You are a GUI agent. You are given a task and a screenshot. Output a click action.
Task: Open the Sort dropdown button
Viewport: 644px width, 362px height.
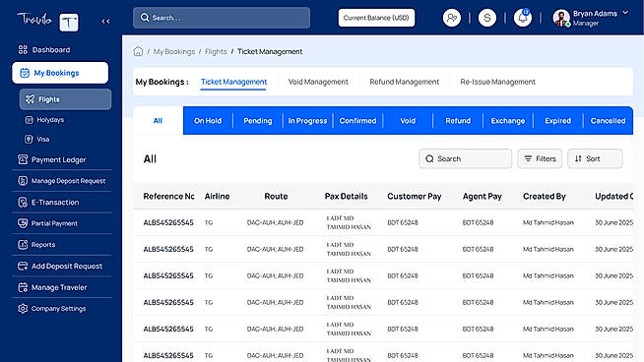click(595, 158)
